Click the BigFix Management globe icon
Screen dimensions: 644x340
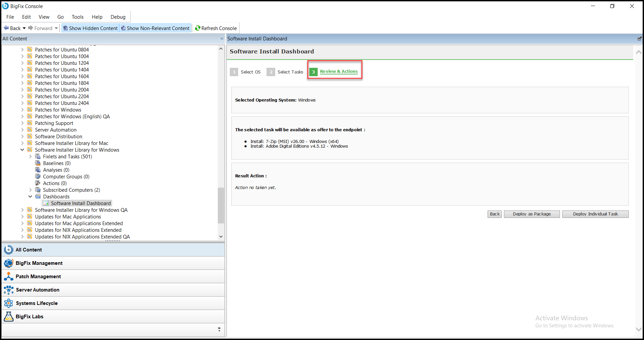pyautogui.click(x=8, y=263)
